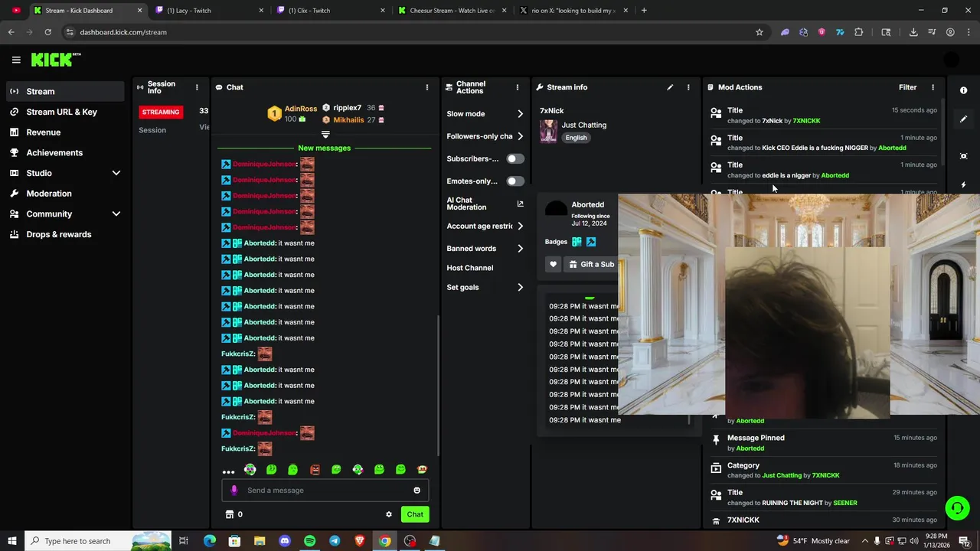
Task: Click the Gift a Sub button
Action: [590, 265]
